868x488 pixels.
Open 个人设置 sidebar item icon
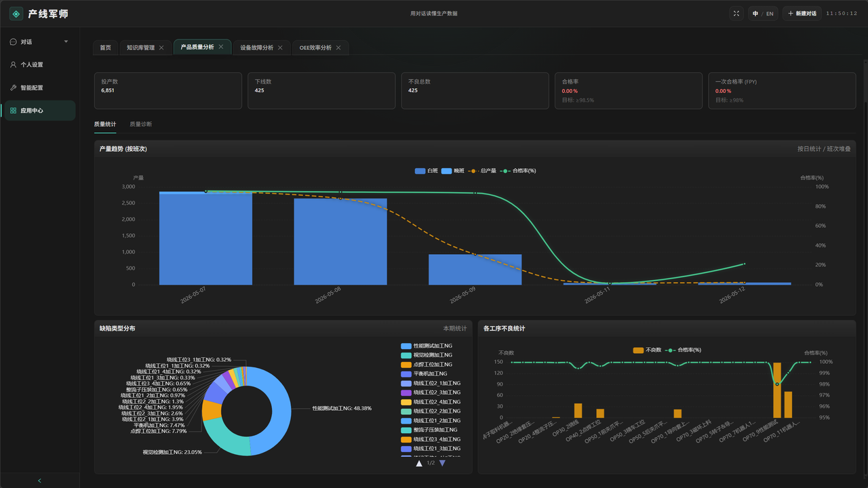(13, 64)
